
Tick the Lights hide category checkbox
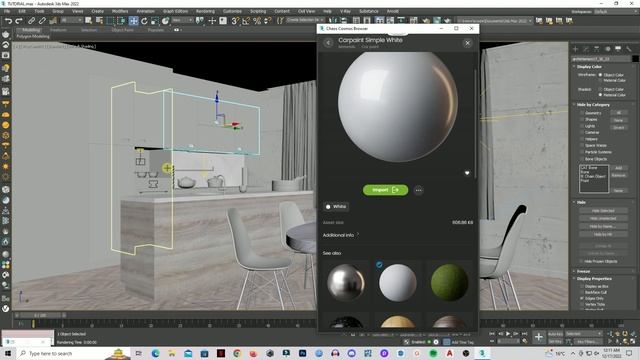pyautogui.click(x=582, y=126)
